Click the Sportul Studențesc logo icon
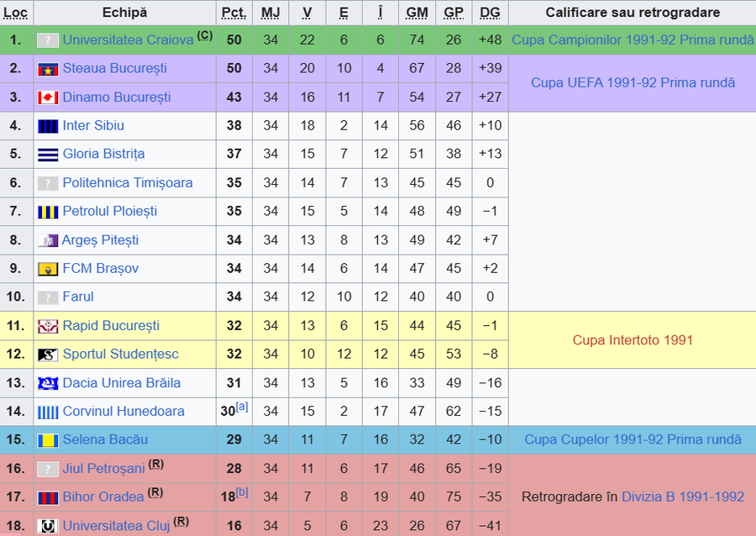Screen dimensions: 756x536 coord(48,355)
